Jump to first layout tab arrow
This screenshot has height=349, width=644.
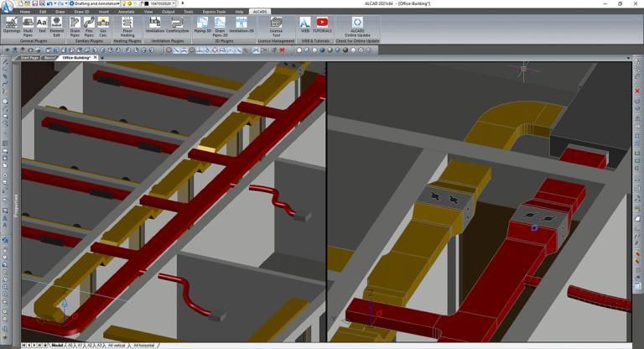pos(24,346)
